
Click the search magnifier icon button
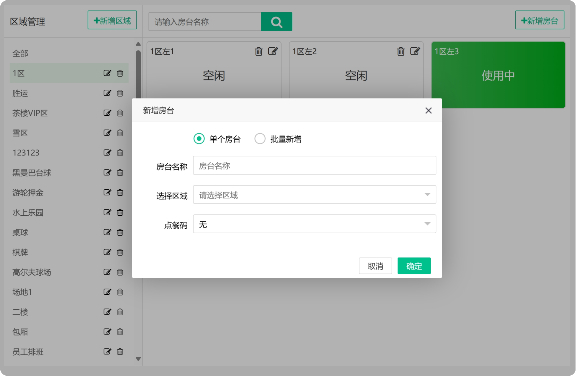(x=276, y=22)
